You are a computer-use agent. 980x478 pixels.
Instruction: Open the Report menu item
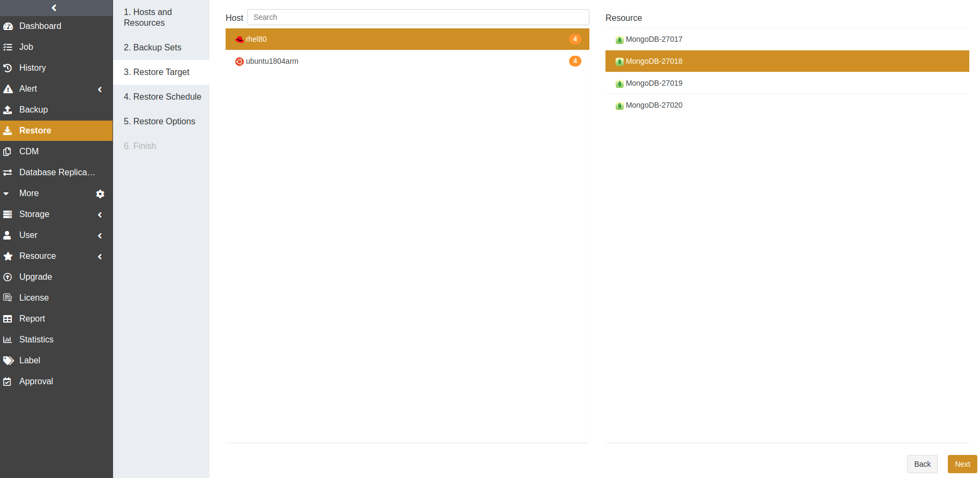pos(56,318)
